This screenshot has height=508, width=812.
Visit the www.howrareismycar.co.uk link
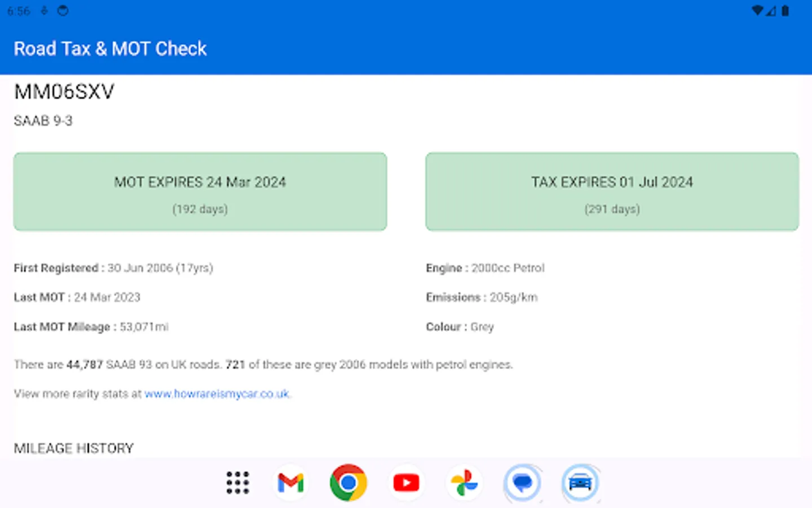(217, 394)
